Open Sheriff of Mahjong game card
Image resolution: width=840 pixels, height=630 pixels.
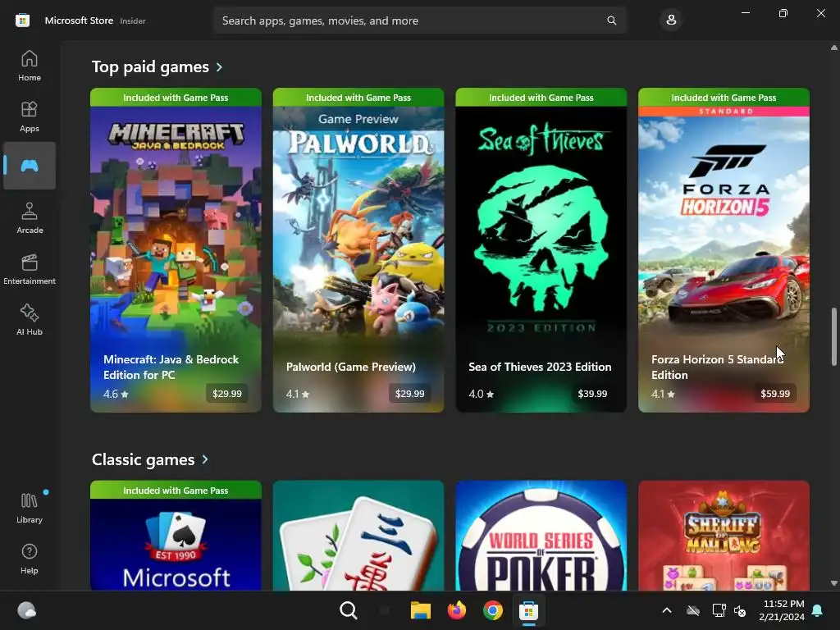(x=724, y=536)
